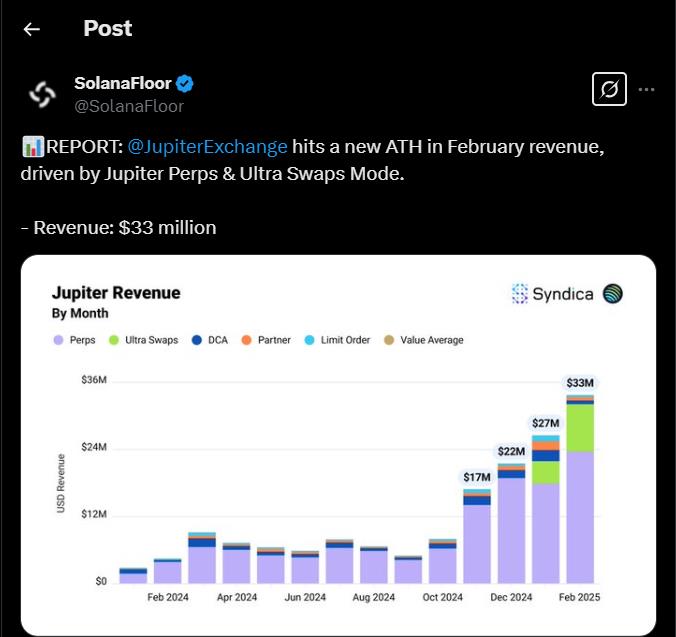Click the $36M y-axis label
The width and height of the screenshot is (676, 637).
(x=94, y=380)
